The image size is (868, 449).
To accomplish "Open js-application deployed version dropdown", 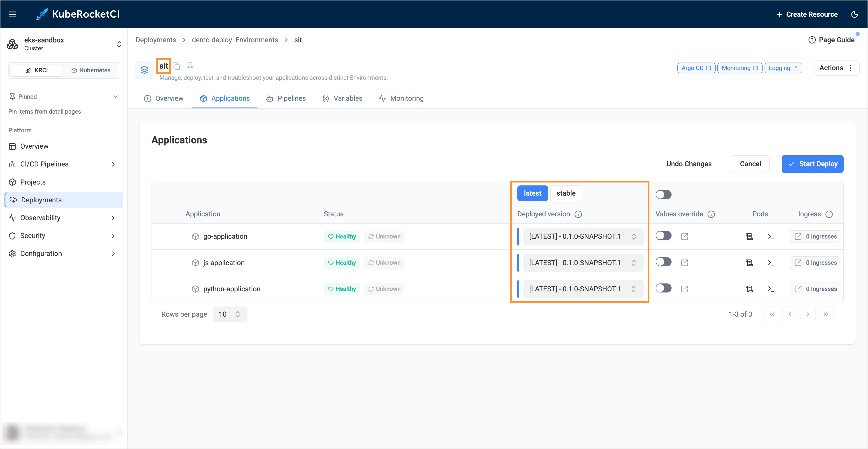I will [x=583, y=263].
